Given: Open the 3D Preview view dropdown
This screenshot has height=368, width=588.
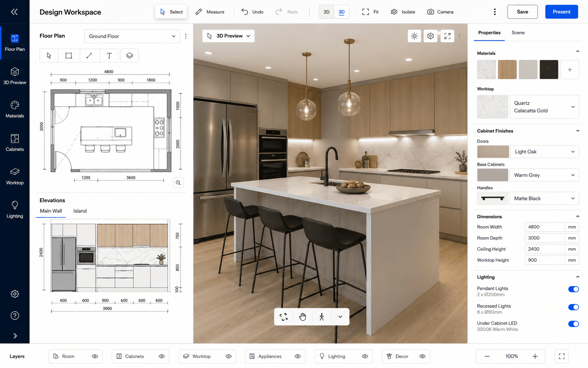Looking at the screenshot, I should (x=229, y=36).
